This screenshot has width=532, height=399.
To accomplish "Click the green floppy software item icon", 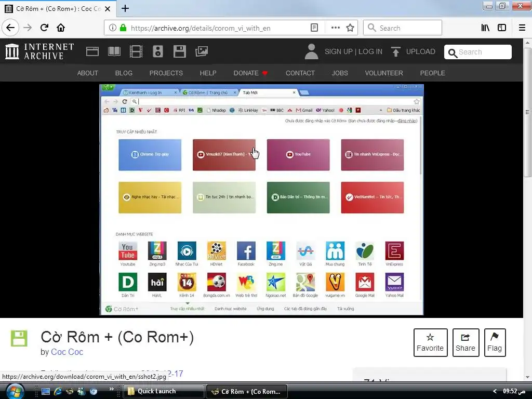I will pos(19,338).
